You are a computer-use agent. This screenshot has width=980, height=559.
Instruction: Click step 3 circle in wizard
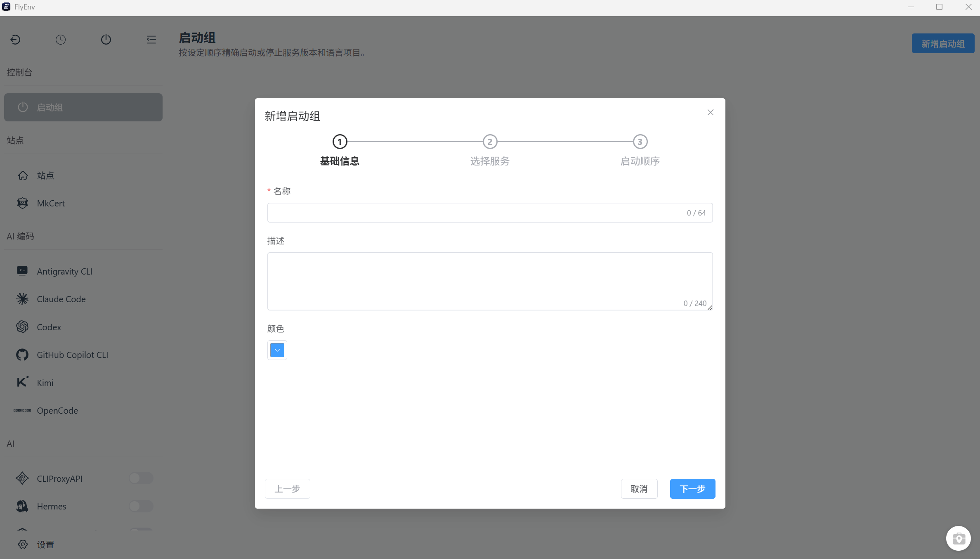[x=640, y=142]
